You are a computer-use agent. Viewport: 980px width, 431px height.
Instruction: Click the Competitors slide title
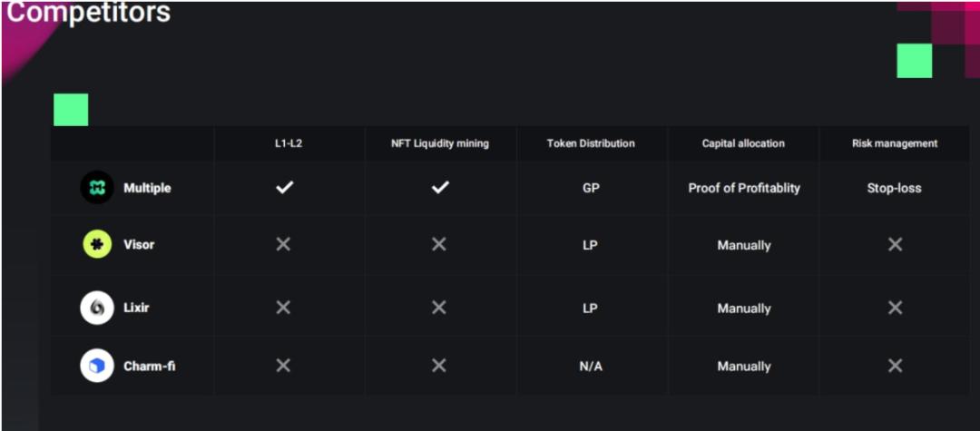click(88, 13)
